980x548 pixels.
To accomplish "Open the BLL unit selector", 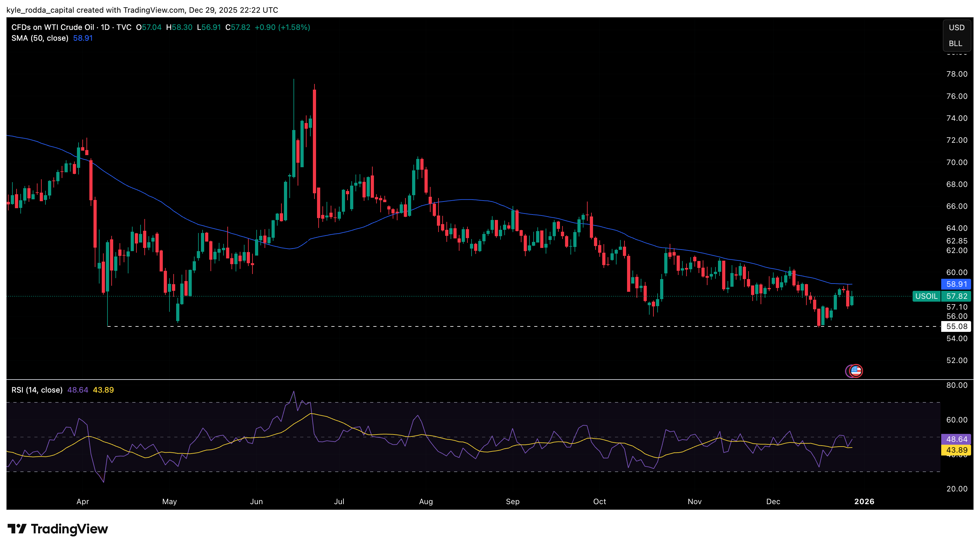I will (955, 43).
